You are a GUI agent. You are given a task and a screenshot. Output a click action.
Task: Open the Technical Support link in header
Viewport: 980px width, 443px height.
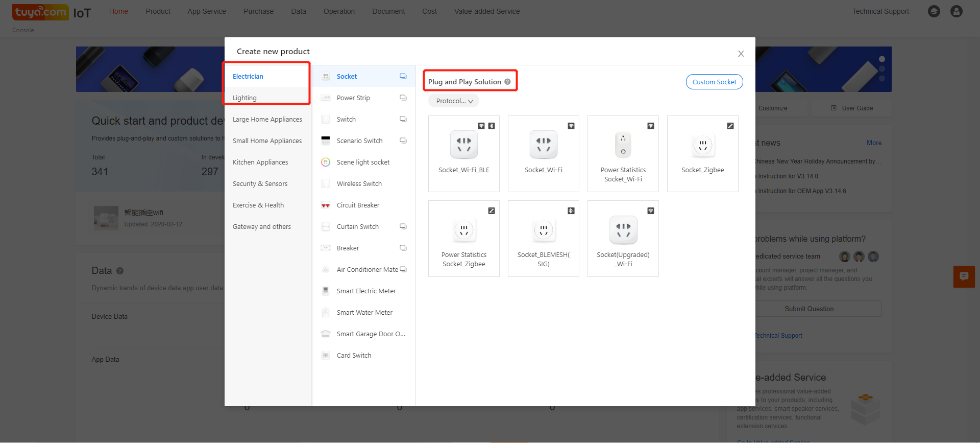click(x=880, y=11)
